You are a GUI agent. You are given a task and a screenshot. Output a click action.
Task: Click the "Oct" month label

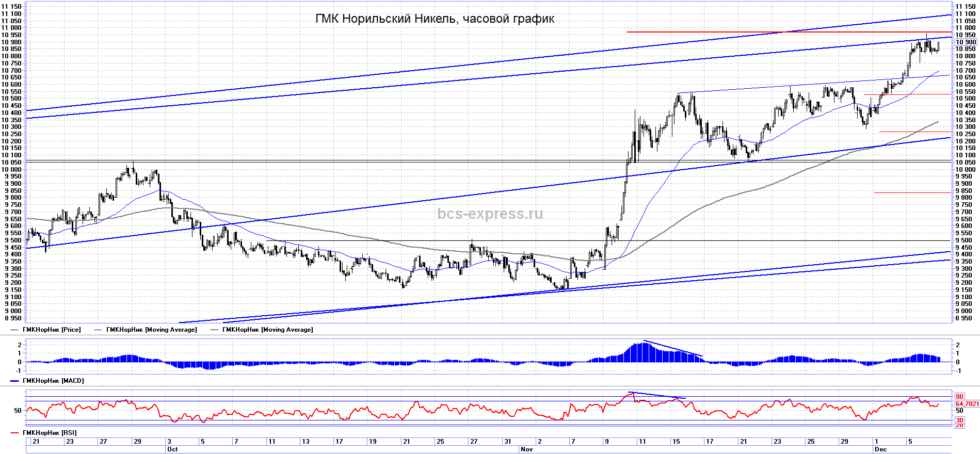pyautogui.click(x=172, y=449)
